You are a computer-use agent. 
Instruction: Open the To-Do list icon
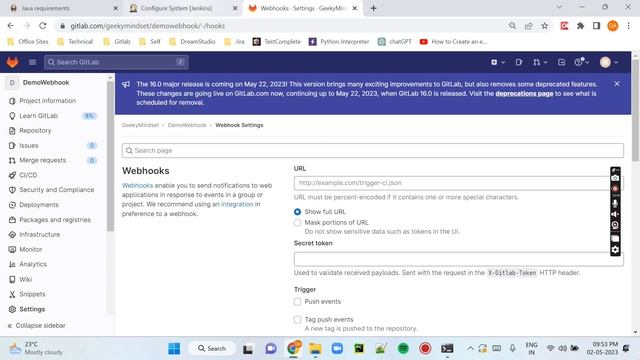[x=562, y=62]
